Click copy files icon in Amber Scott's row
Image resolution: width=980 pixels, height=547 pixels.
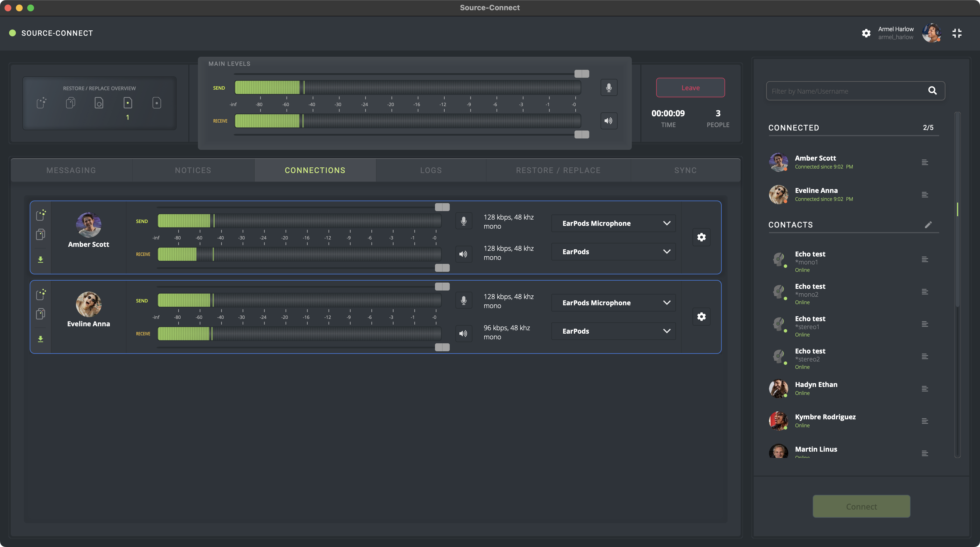click(x=40, y=234)
